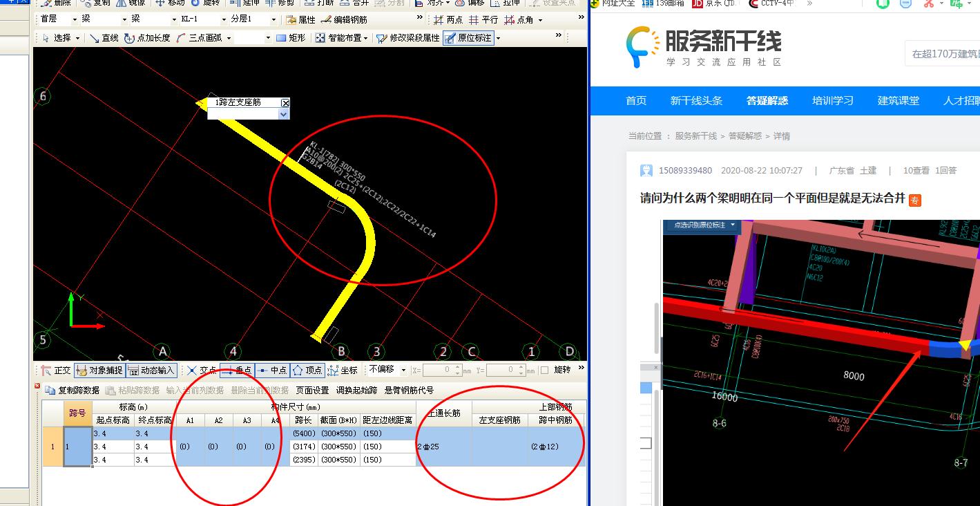This screenshot has height=506, width=980.
Task: Toggle 正交 orthogonal mode
Action: 56,371
